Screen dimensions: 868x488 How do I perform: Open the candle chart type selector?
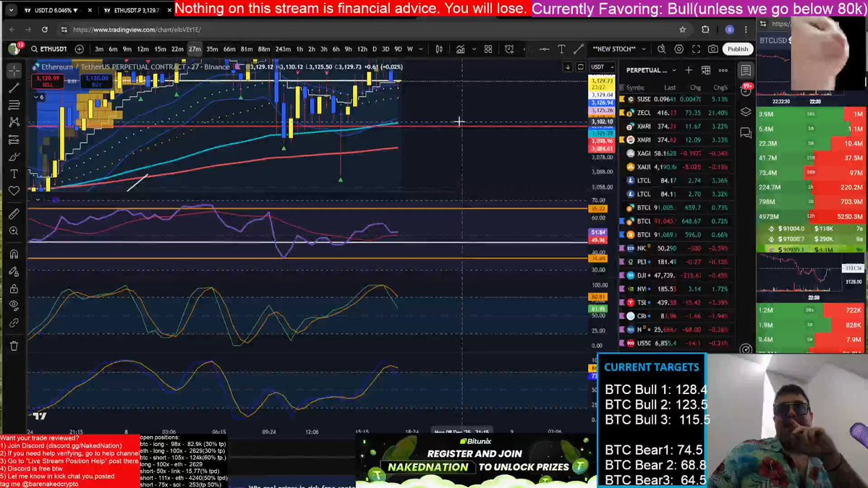point(438,49)
